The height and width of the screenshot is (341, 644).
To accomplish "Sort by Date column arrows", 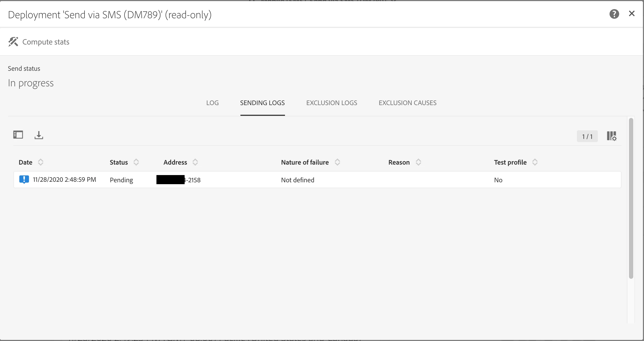I will pyautogui.click(x=41, y=162).
